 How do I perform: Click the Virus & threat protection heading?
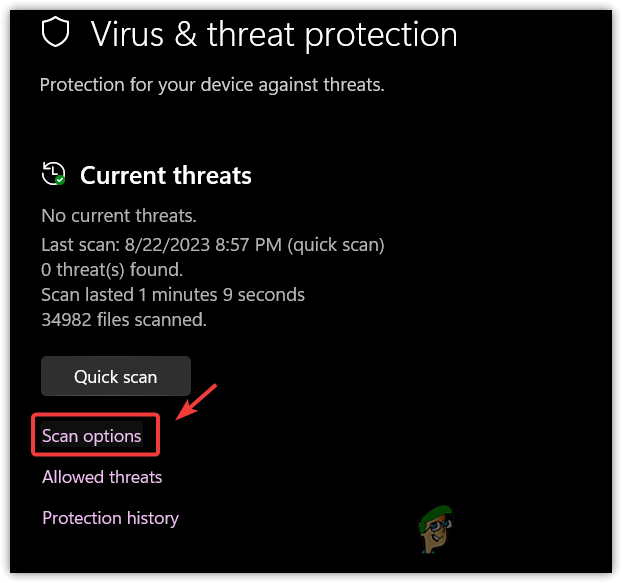click(274, 34)
